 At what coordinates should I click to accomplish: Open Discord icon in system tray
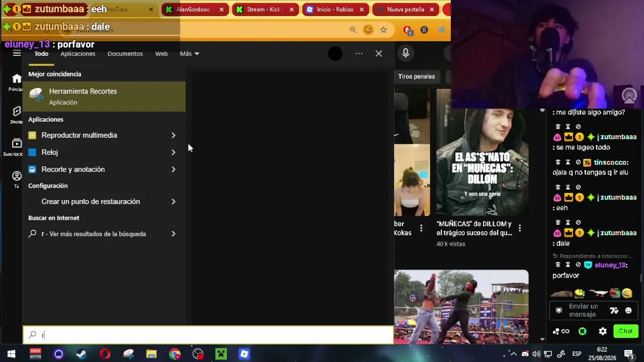[x=525, y=354]
